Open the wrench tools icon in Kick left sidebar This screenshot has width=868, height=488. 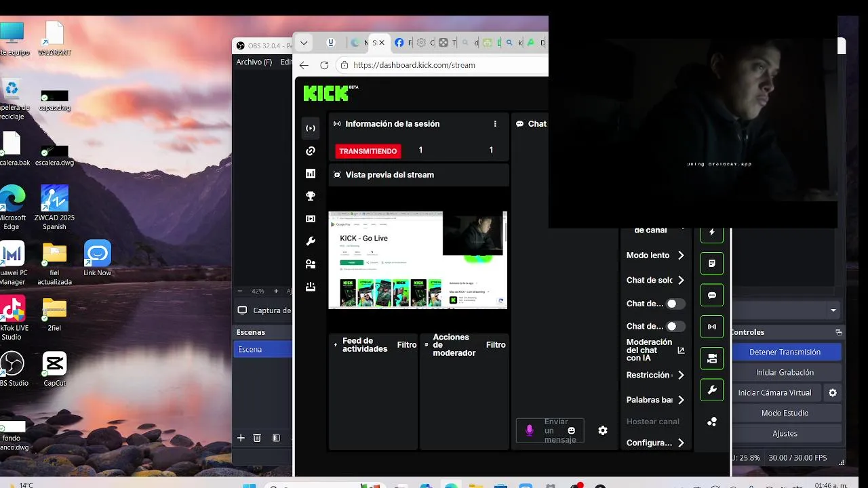[x=311, y=241]
